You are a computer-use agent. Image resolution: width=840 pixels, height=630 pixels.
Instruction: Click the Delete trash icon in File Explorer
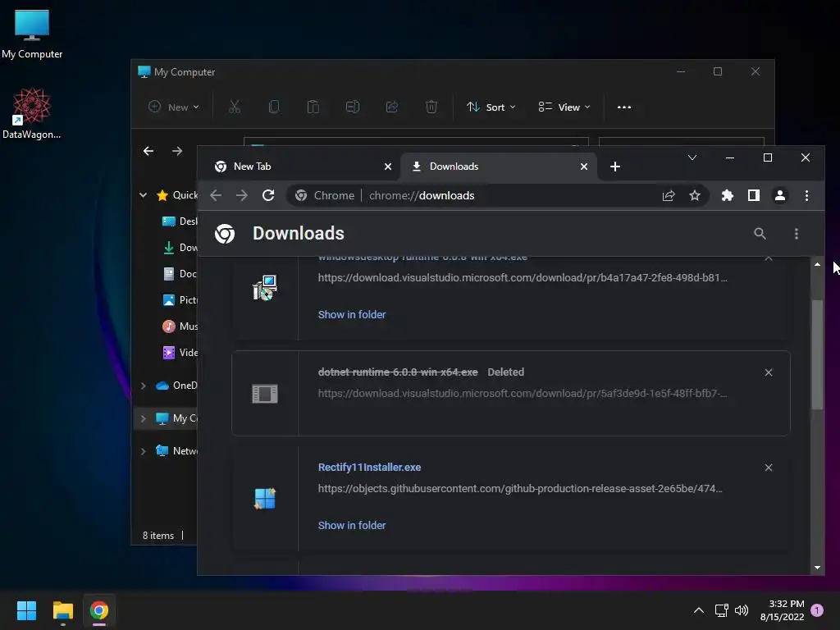pyautogui.click(x=431, y=107)
